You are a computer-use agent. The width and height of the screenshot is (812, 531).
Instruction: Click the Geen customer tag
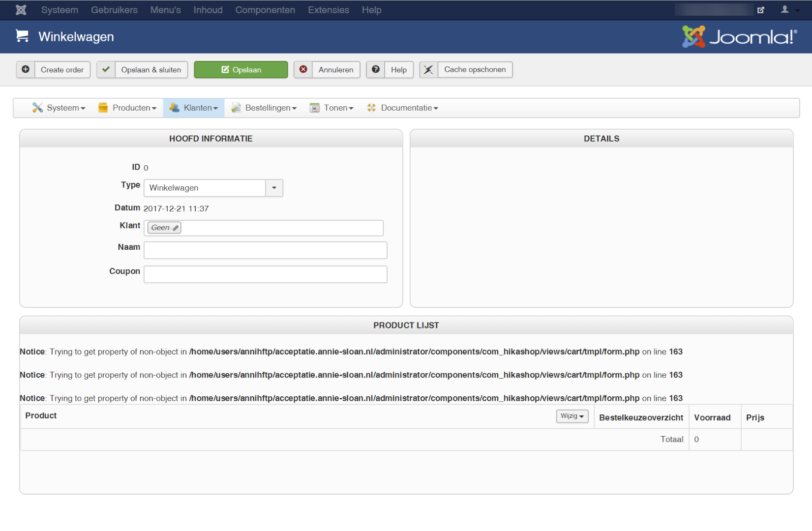[164, 228]
